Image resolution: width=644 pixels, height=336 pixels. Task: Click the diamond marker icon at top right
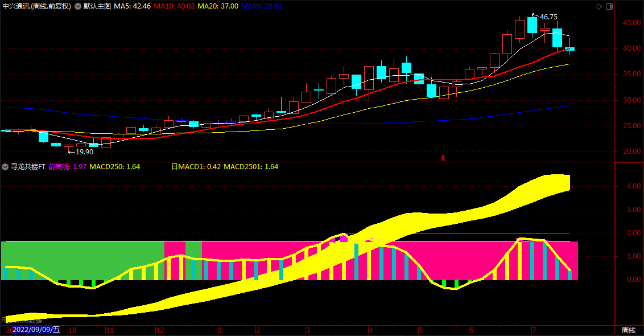pyautogui.click(x=599, y=6)
